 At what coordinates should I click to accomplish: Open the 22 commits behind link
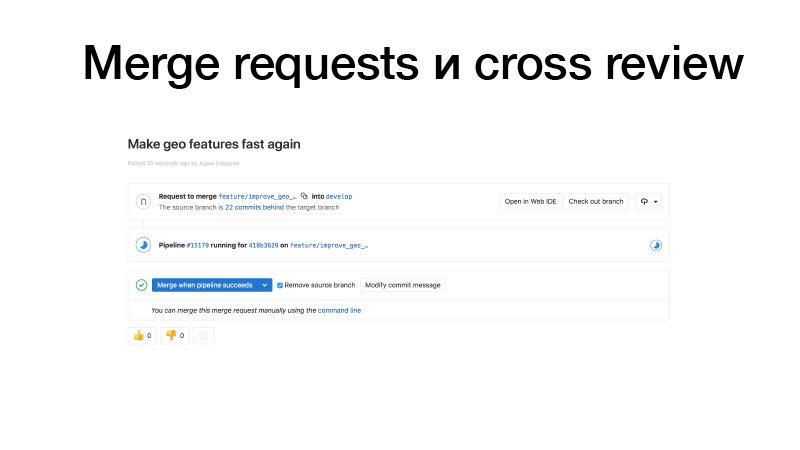click(x=254, y=207)
